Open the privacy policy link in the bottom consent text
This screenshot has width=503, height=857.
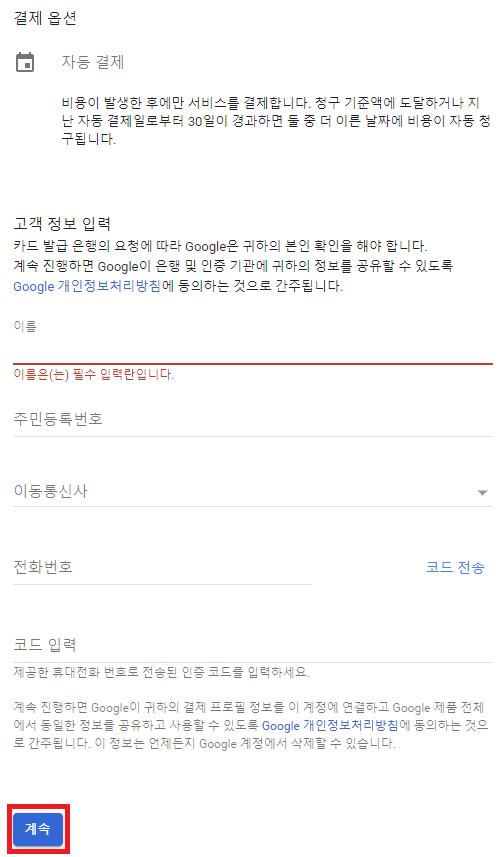coord(330,726)
